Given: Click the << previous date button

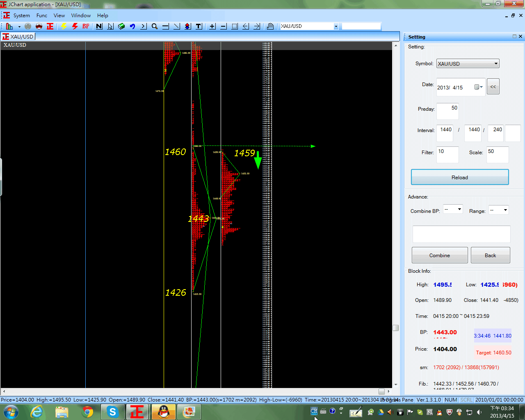Looking at the screenshot, I should pos(493,87).
